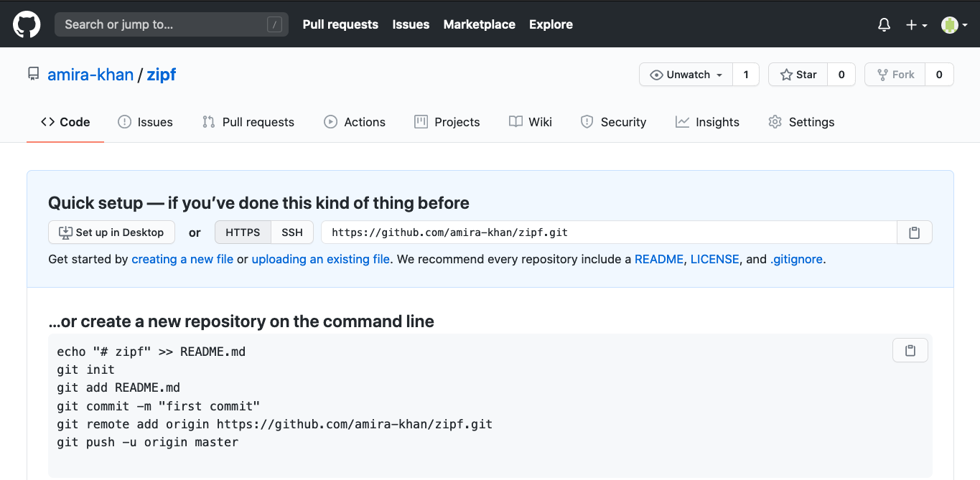Click the git commit -m "first commit" line

[158, 406]
